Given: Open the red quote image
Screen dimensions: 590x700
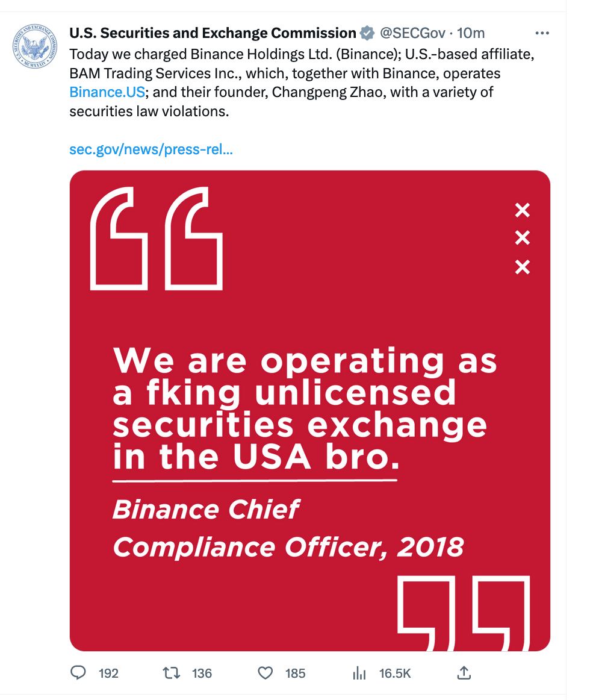Looking at the screenshot, I should coord(309,411).
